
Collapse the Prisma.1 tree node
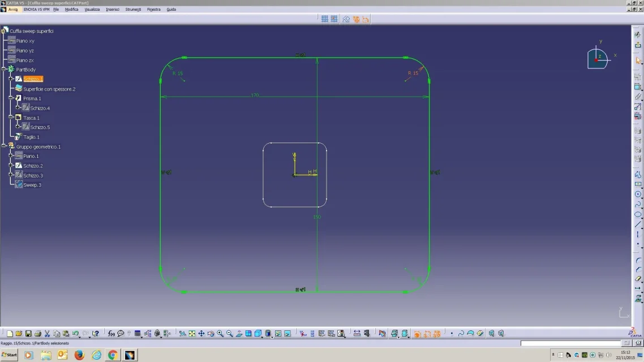pyautogui.click(x=11, y=98)
